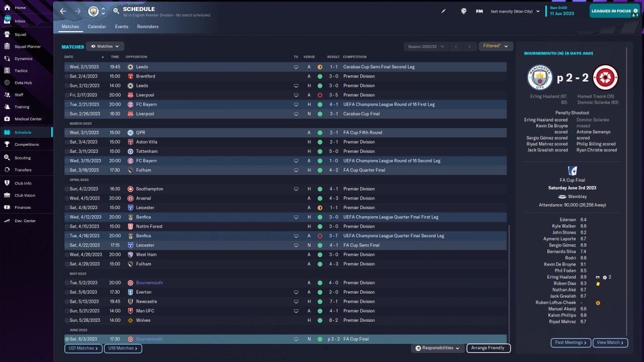Toggle the circle for Man UFC match

pos(67,311)
